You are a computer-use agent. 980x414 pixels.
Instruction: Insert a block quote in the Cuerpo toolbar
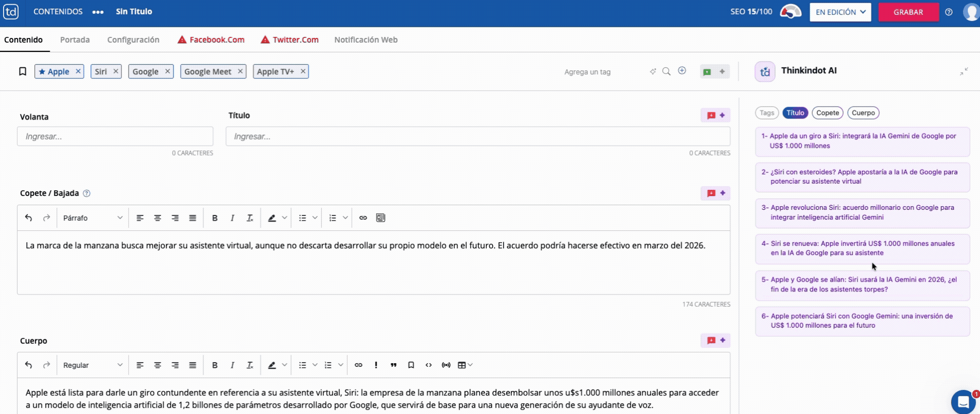pos(394,365)
